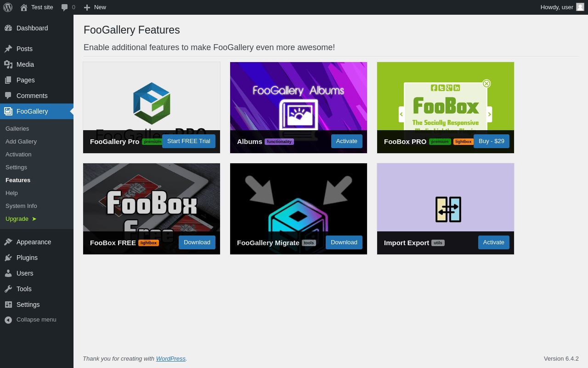
Task: Click the functionality tag on Albums
Action: pos(279,142)
